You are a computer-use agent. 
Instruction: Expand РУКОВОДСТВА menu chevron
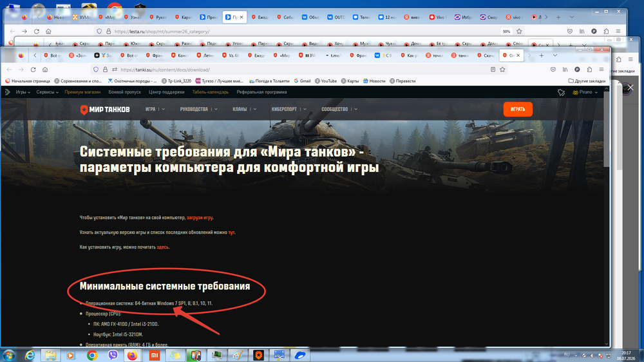216,110
